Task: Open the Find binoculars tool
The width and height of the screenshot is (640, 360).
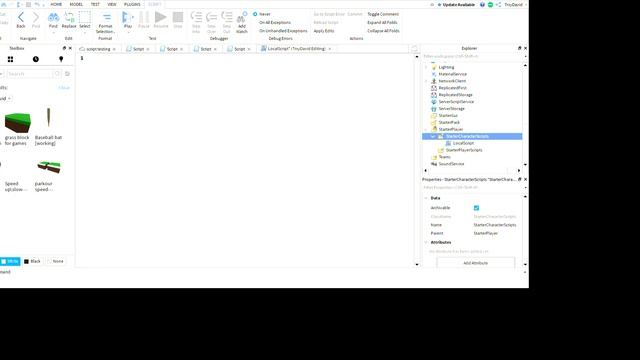Action: point(53,17)
